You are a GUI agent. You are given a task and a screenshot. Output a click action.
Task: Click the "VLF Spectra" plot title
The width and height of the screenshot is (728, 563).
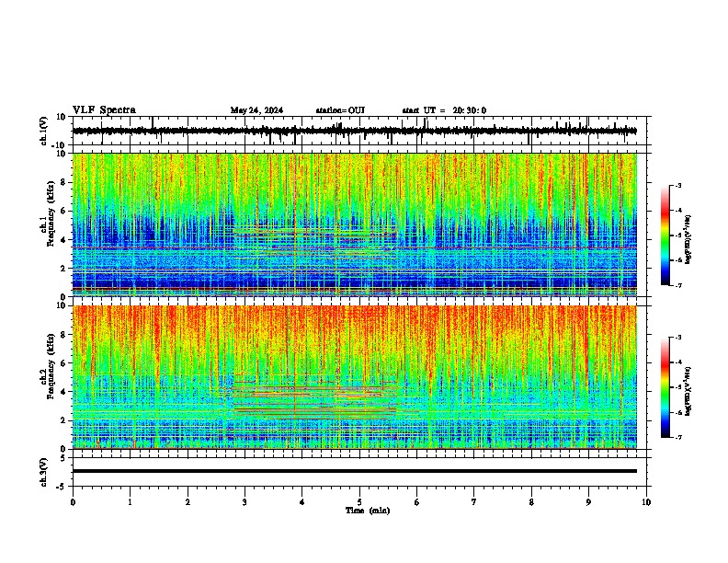coord(104,110)
